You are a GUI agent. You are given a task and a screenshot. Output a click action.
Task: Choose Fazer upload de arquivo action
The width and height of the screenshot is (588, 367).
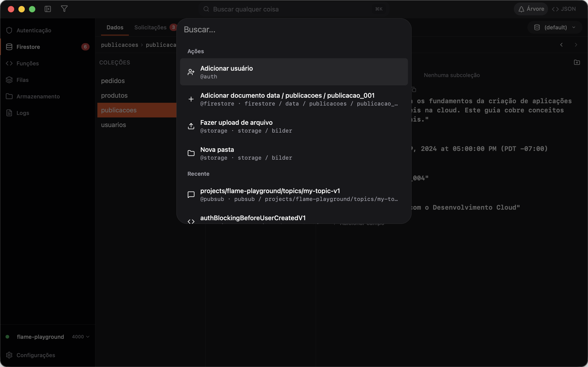[x=294, y=126]
